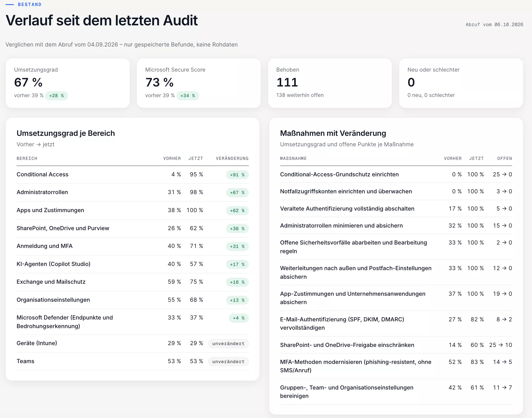Click the '11 → 7' open-points value

pyautogui.click(x=503, y=387)
